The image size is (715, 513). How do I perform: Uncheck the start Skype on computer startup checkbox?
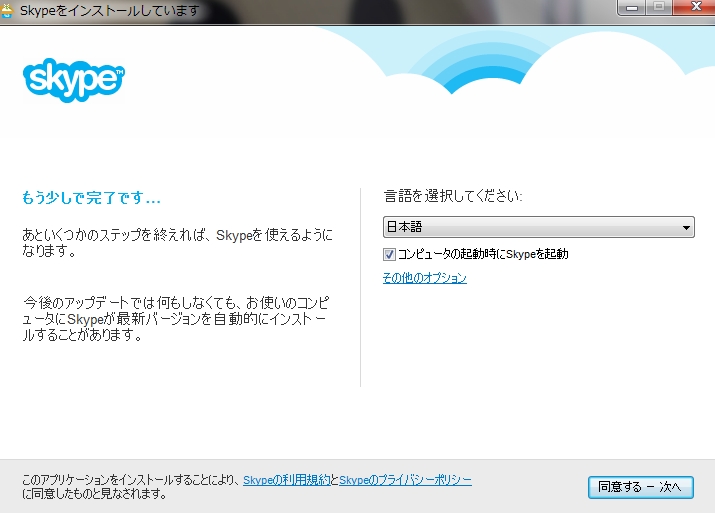(x=389, y=254)
